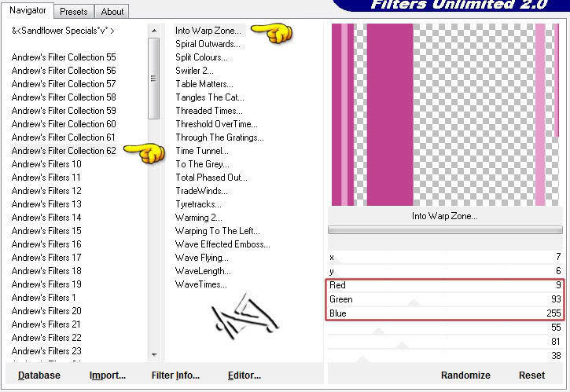This screenshot has width=570, height=392.
Task: Choose the Time Tunnel... filter
Action: click(x=202, y=151)
